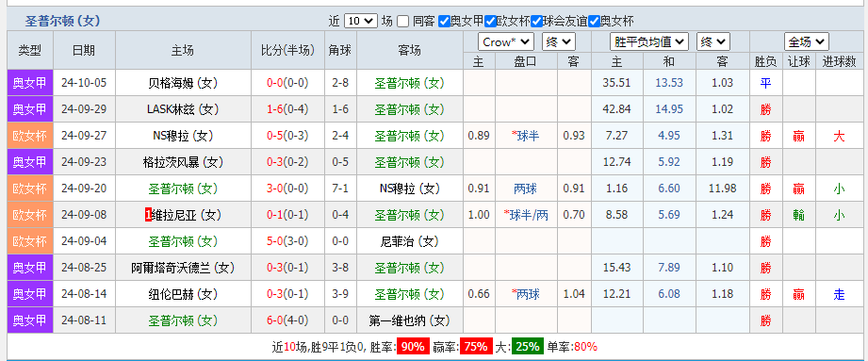Click the red card marker beside 维拉尼亚

click(148, 215)
